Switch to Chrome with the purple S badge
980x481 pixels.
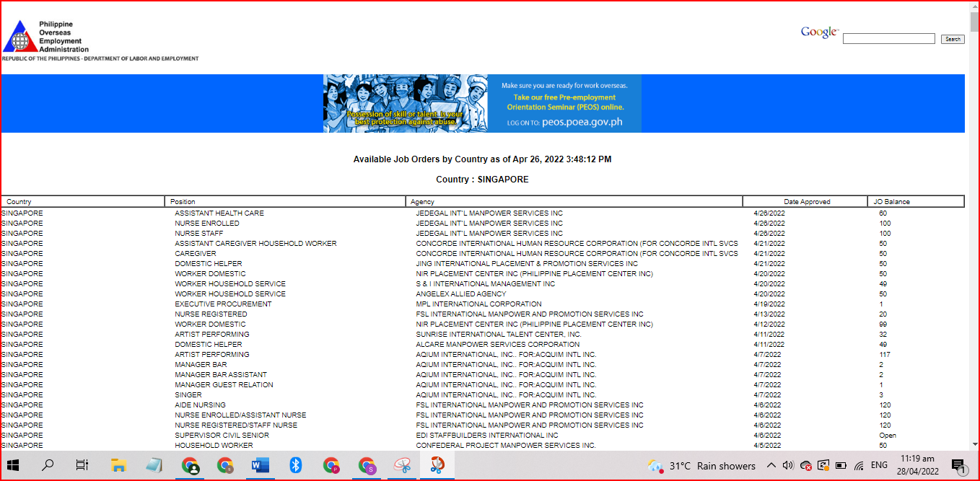(367, 465)
